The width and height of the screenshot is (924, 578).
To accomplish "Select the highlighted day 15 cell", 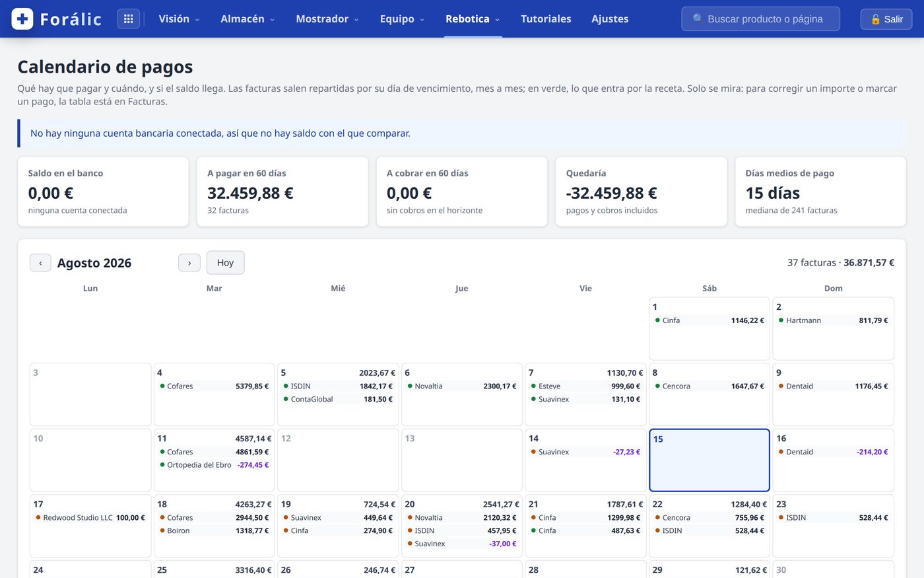I will pyautogui.click(x=709, y=460).
